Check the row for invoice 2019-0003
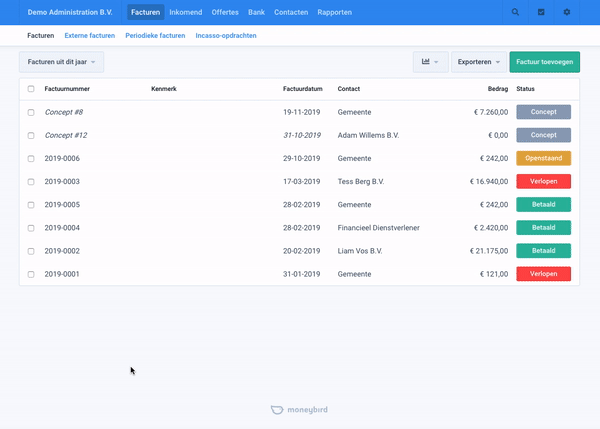This screenshot has width=600, height=429. click(x=31, y=182)
